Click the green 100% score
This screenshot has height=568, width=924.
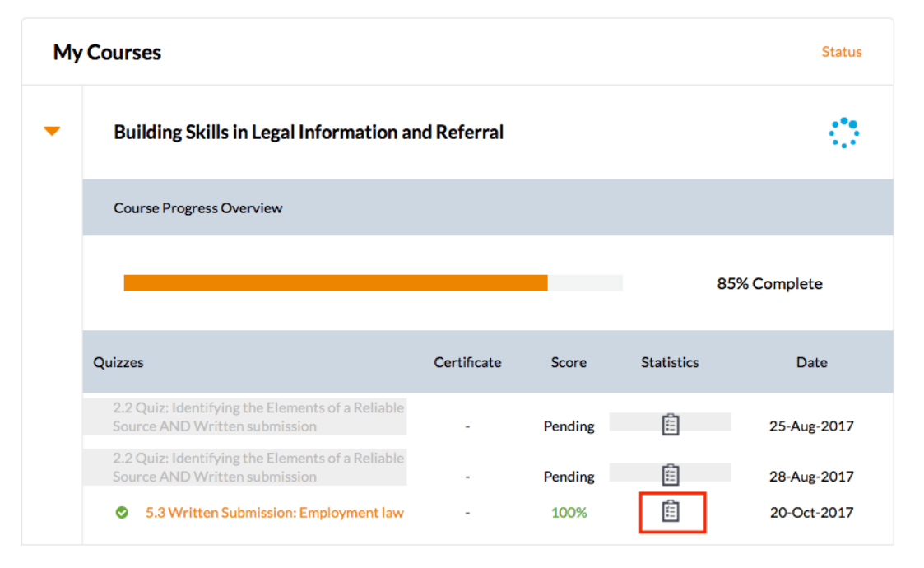point(569,513)
